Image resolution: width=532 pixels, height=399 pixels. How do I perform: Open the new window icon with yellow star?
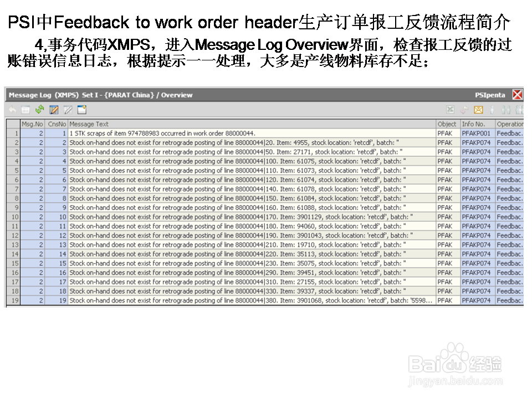pos(82,110)
